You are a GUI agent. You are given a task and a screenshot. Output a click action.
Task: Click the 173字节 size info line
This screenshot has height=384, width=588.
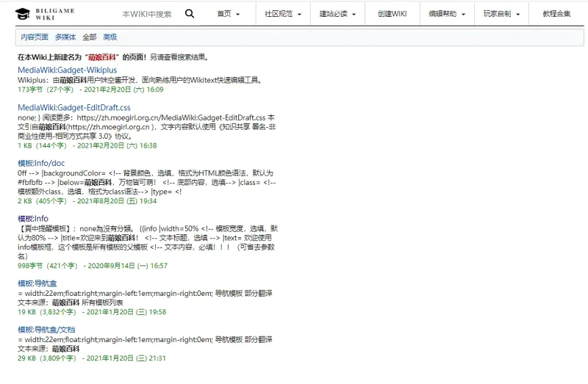(x=90, y=90)
